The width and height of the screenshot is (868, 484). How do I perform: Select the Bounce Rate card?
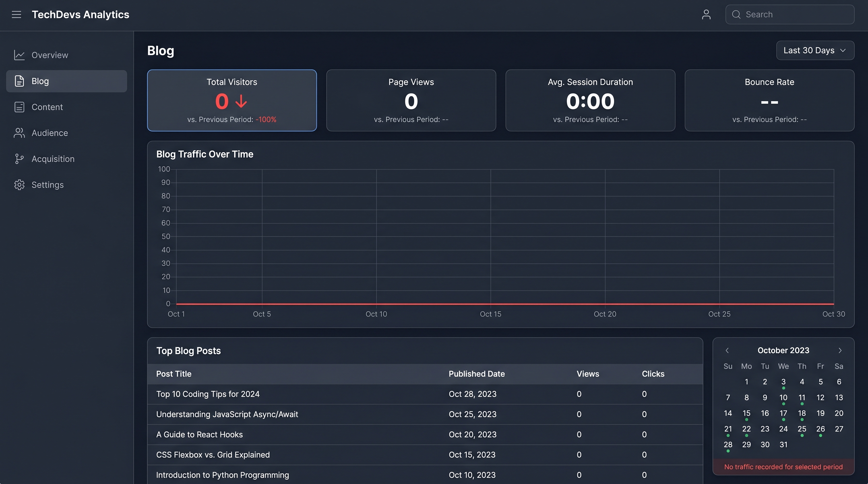tap(769, 100)
